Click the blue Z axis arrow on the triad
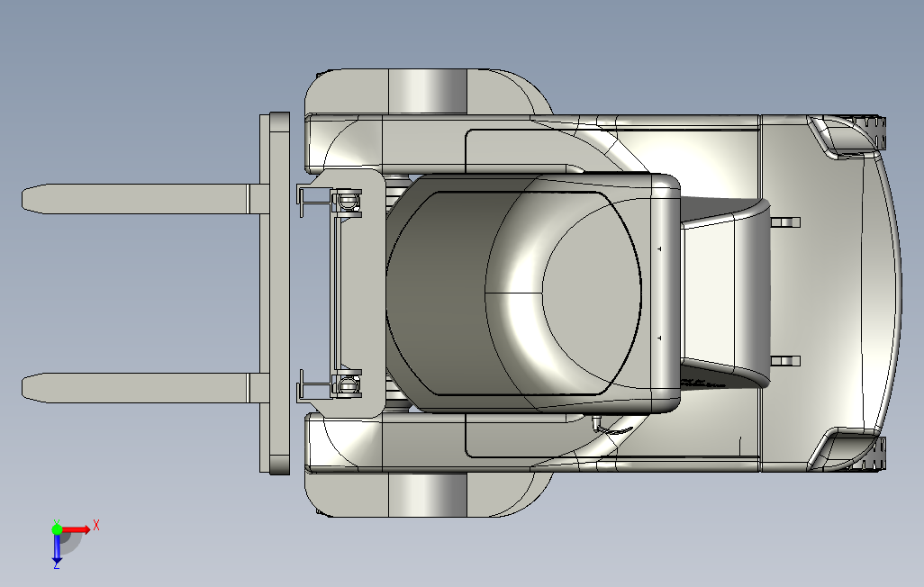This screenshot has width=924, height=587. [x=57, y=548]
